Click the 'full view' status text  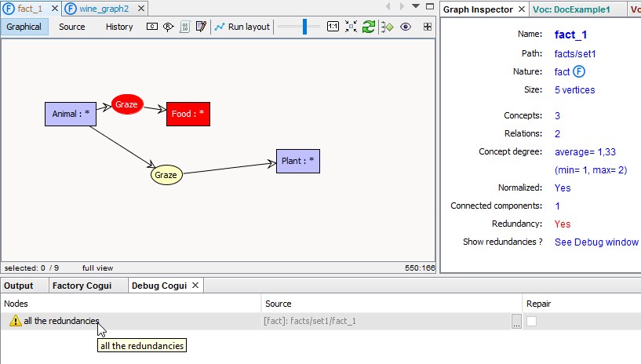coord(98,268)
